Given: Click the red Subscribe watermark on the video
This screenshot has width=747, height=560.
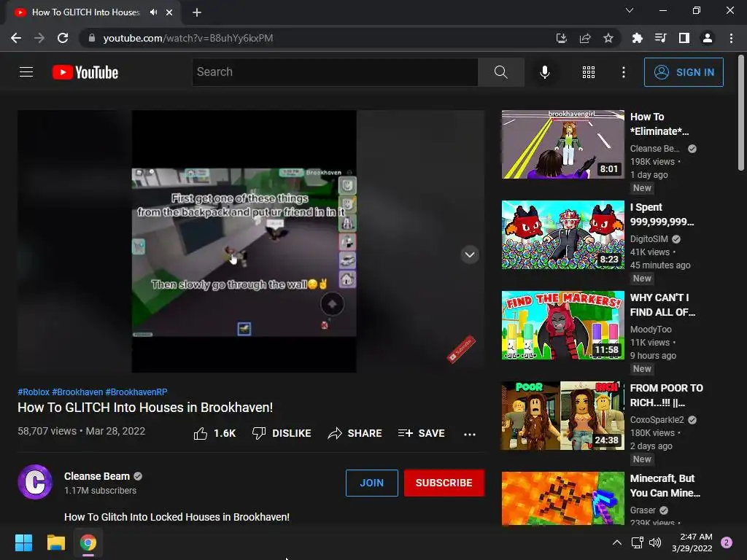Looking at the screenshot, I should point(461,349).
